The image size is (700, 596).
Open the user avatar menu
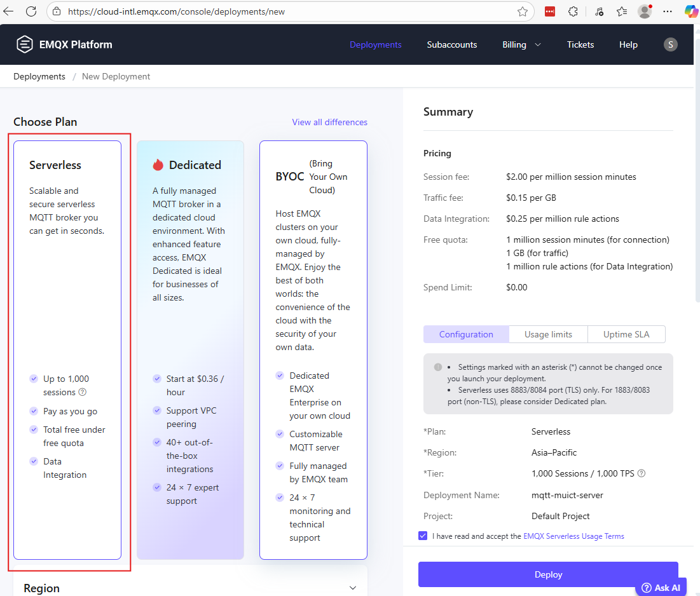coord(670,44)
